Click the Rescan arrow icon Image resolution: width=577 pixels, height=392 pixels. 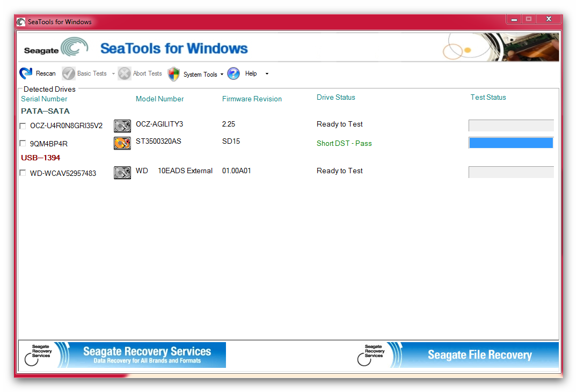pyautogui.click(x=26, y=73)
